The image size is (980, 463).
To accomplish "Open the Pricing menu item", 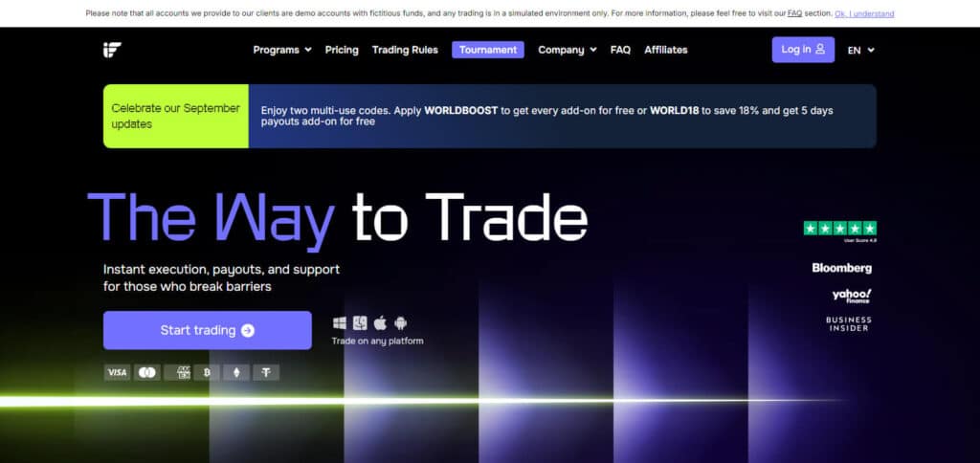I will [x=342, y=50].
